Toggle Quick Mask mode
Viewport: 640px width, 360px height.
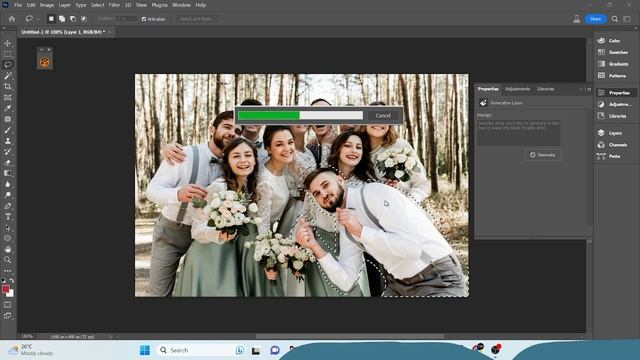[8, 304]
